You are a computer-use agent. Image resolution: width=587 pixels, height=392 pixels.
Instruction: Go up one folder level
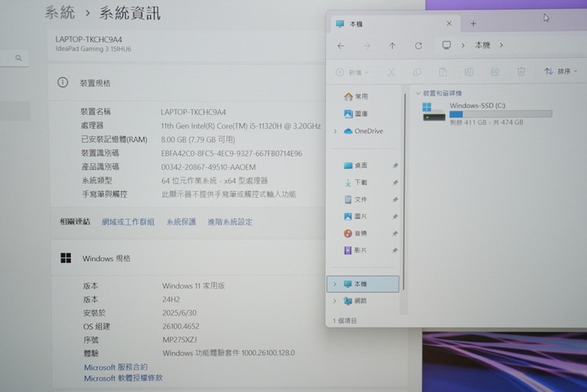click(392, 46)
